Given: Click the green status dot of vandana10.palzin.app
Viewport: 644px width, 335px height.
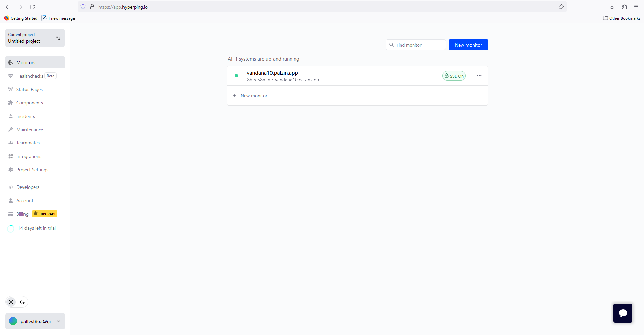Looking at the screenshot, I should click(236, 76).
